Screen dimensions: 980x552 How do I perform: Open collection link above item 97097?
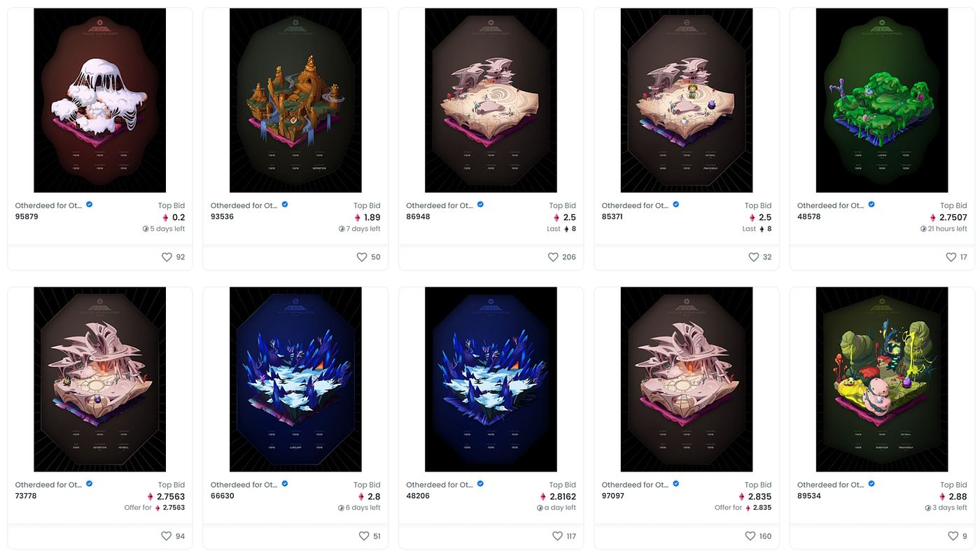(635, 484)
